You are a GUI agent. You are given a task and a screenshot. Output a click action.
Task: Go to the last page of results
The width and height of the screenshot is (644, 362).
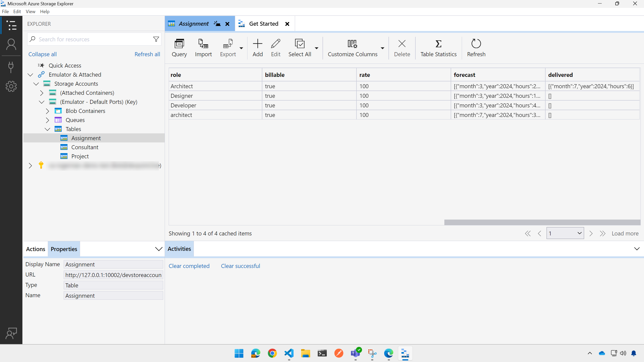pyautogui.click(x=602, y=233)
